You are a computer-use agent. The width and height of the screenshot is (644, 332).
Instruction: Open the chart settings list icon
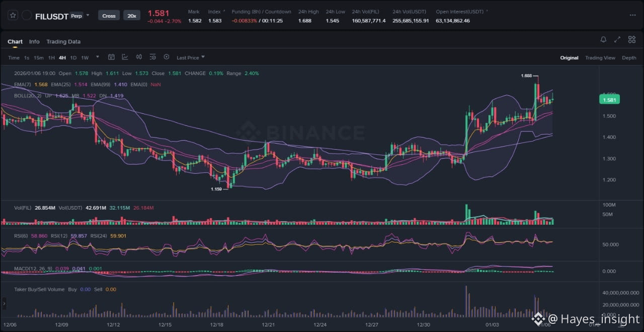point(153,57)
